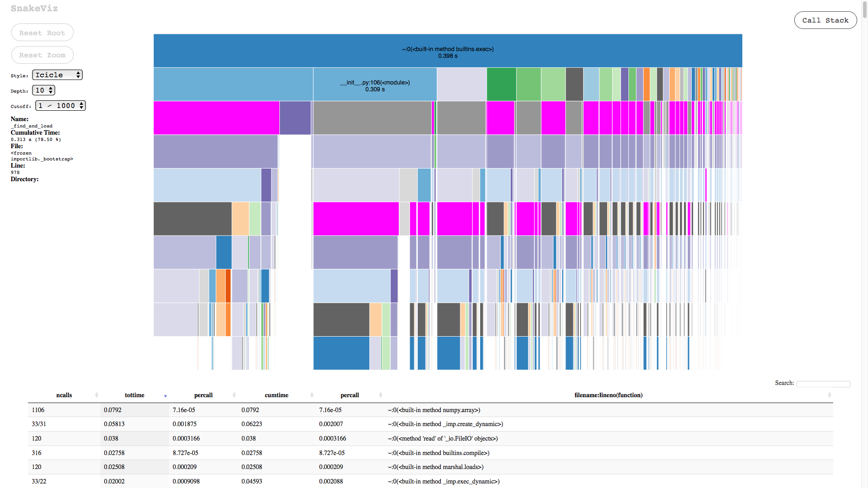This screenshot has width=868, height=488.
Task: Click the first percall column sort arrow
Action: point(235,395)
